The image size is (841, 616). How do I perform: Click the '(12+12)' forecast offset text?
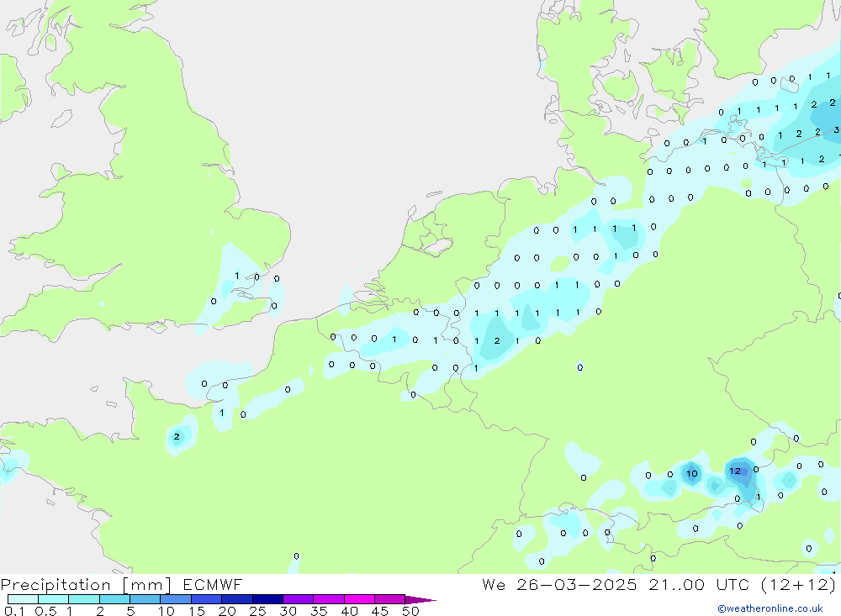click(x=799, y=584)
